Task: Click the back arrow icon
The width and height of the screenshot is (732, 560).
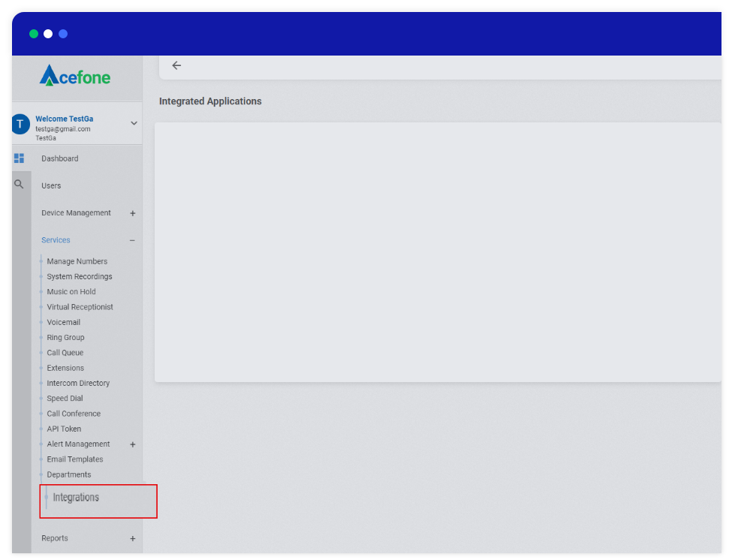Action: (x=176, y=66)
